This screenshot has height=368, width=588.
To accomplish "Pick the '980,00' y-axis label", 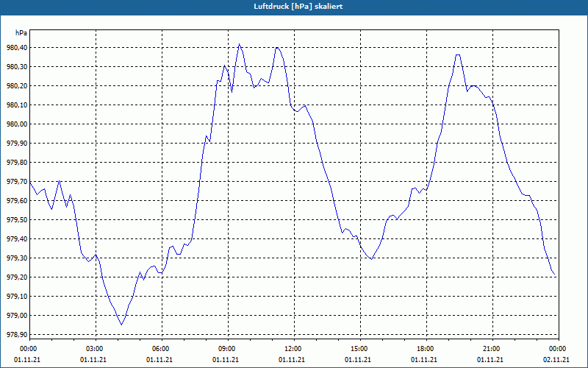I will (17, 124).
